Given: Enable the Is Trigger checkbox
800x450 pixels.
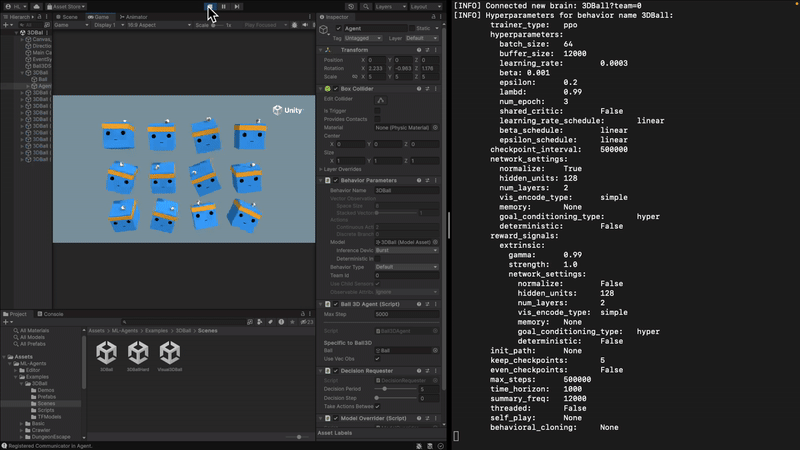Looking at the screenshot, I should (x=378, y=111).
